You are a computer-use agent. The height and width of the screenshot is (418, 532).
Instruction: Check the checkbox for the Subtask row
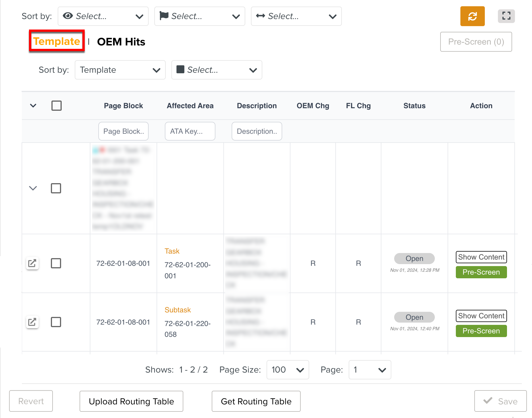point(56,322)
